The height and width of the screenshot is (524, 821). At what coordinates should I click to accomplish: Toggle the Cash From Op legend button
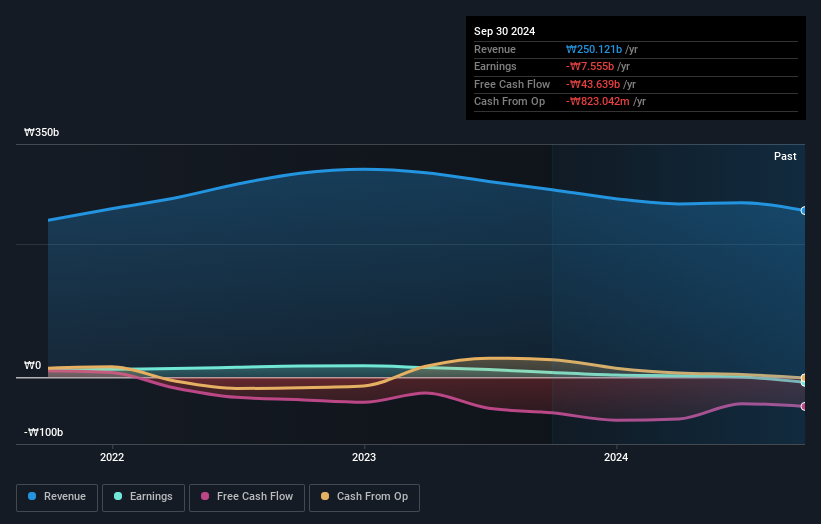(x=364, y=497)
